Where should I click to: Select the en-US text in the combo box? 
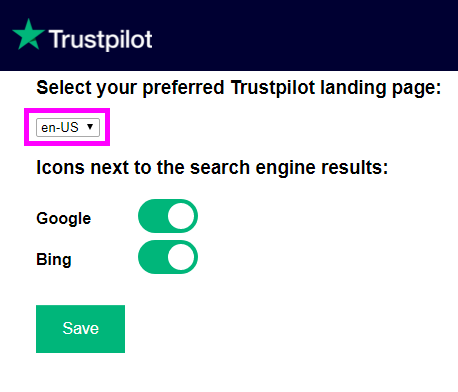coord(60,127)
